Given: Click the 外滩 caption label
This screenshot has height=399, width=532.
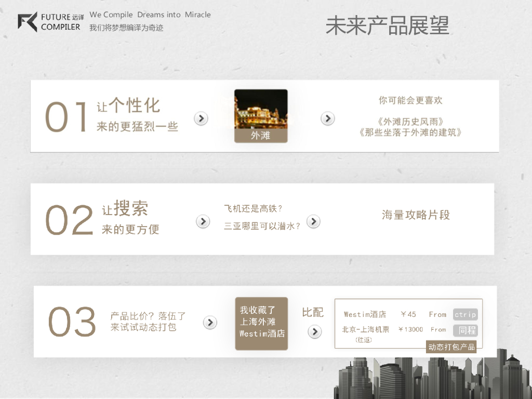Looking at the screenshot, I should tap(261, 136).
